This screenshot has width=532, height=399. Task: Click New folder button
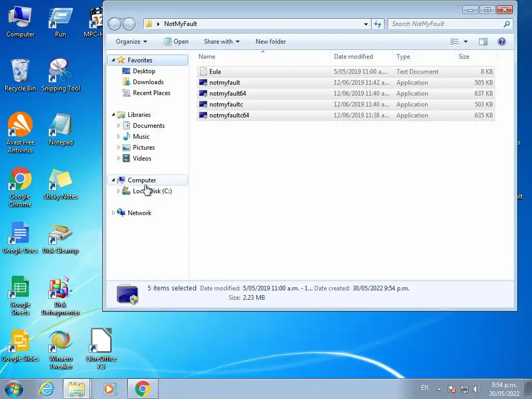pyautogui.click(x=270, y=42)
